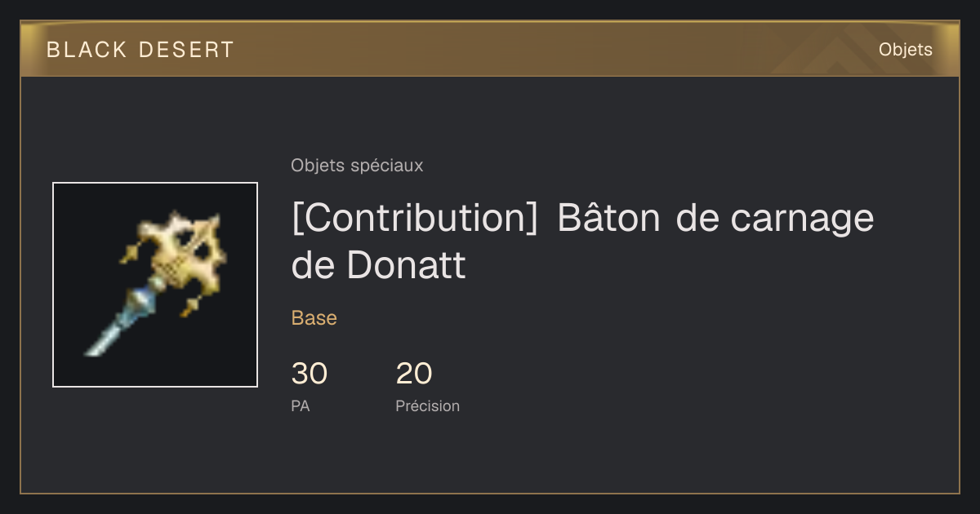Click the Précision stat label

[x=428, y=405]
